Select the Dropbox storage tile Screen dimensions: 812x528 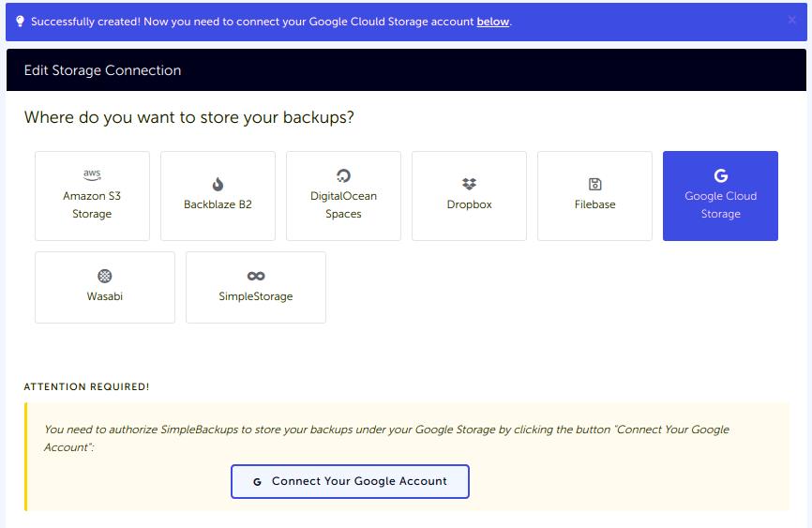[x=469, y=196]
